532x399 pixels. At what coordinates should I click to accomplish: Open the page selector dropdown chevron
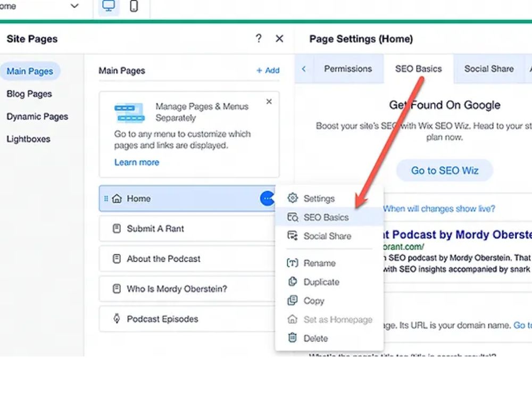coord(74,6)
